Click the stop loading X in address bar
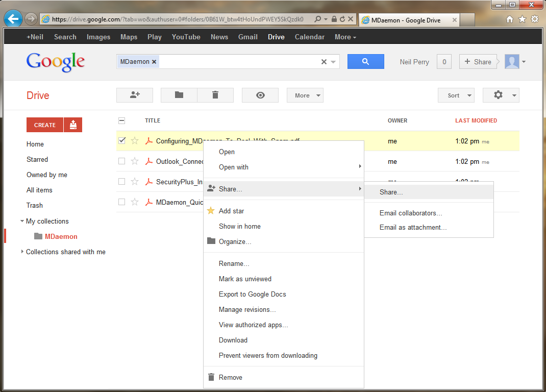 (351, 19)
